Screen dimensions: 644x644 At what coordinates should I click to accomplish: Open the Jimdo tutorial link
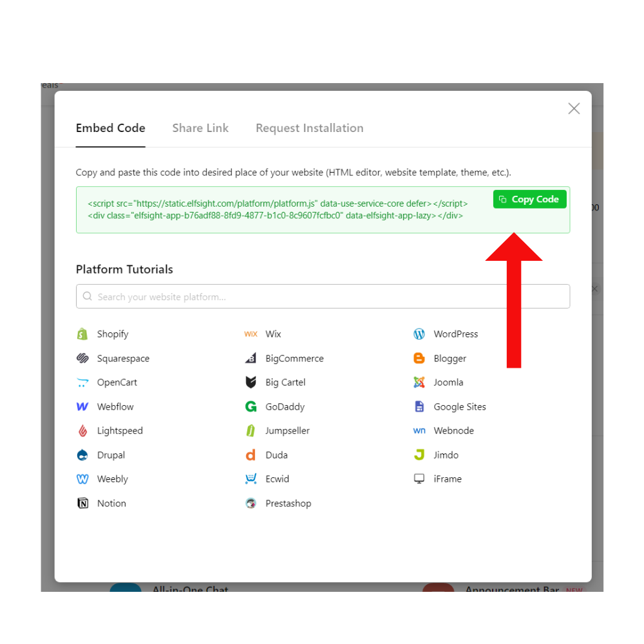click(x=446, y=455)
